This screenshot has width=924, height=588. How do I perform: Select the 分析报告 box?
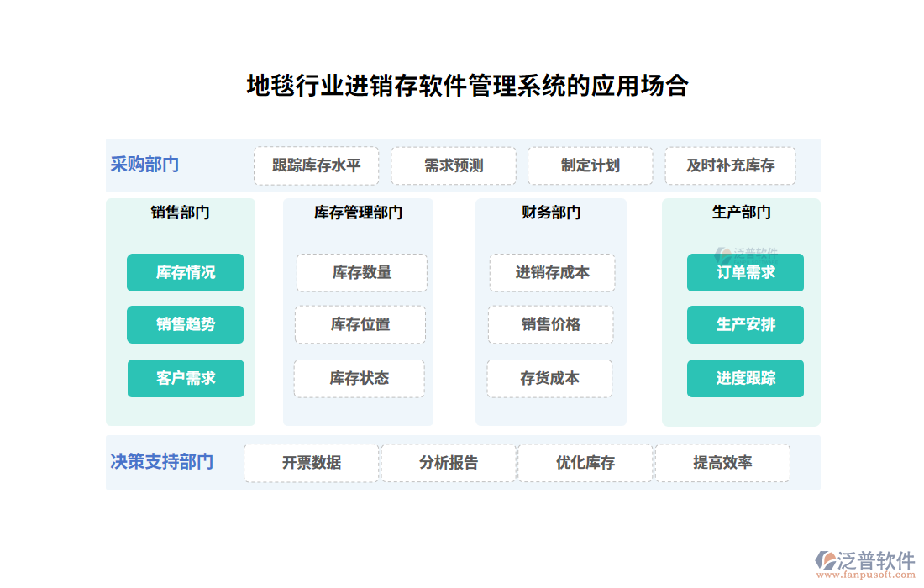coord(449,463)
